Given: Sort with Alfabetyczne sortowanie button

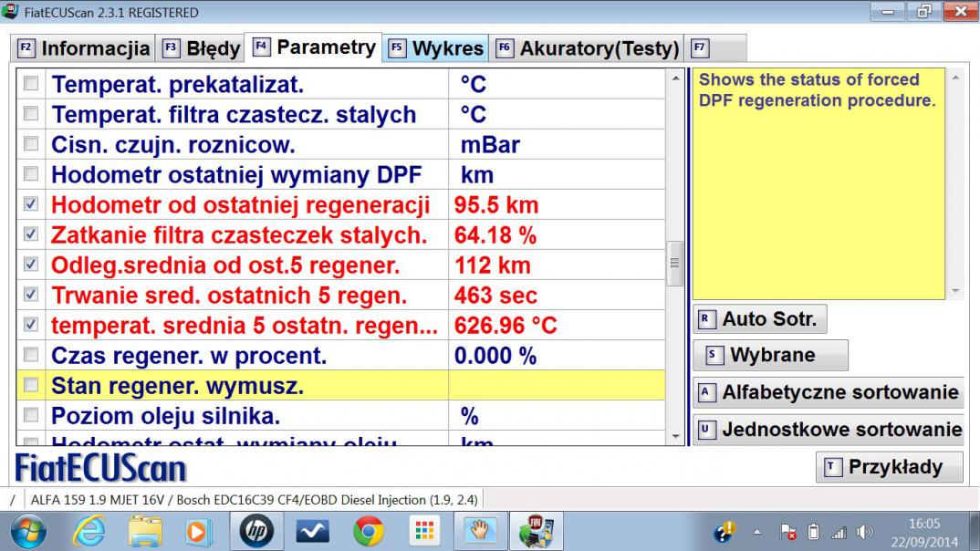Looking at the screenshot, I should [829, 392].
